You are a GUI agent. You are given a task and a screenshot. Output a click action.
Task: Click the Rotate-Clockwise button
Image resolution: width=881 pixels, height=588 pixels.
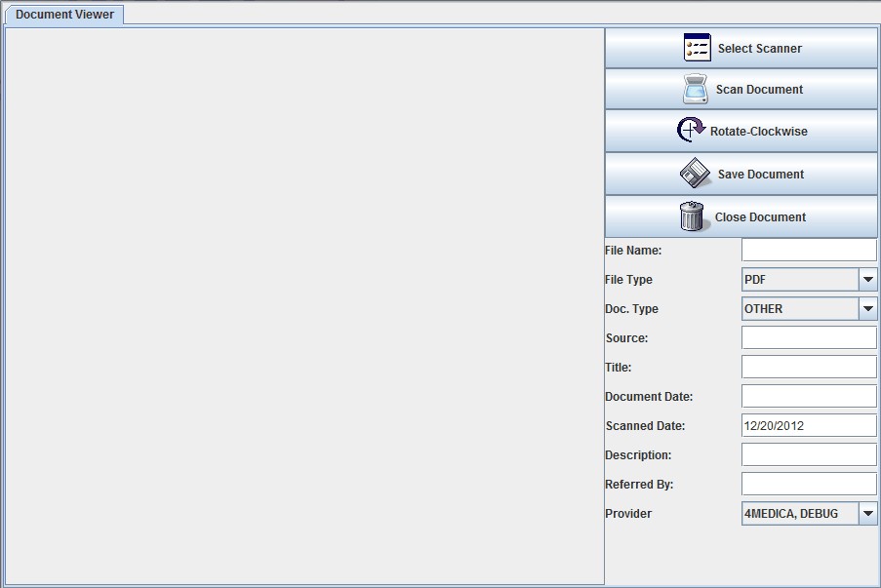pos(740,130)
